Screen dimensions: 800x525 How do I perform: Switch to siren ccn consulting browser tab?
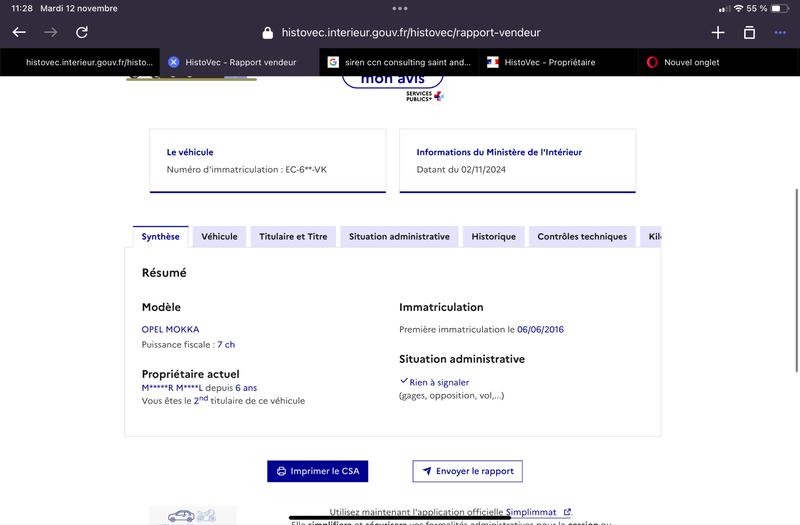click(399, 62)
